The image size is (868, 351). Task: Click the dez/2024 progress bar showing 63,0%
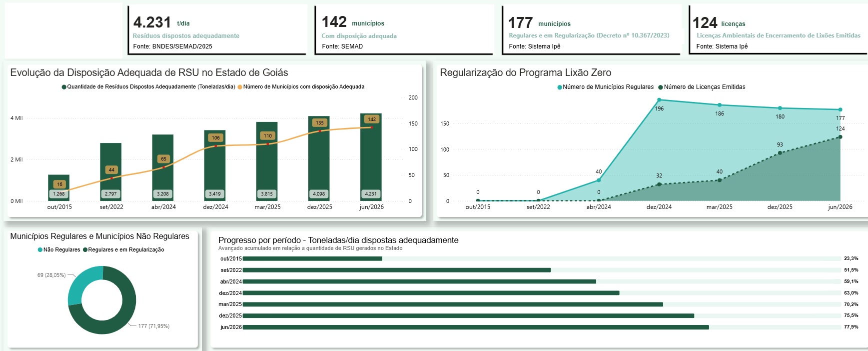[431, 293]
